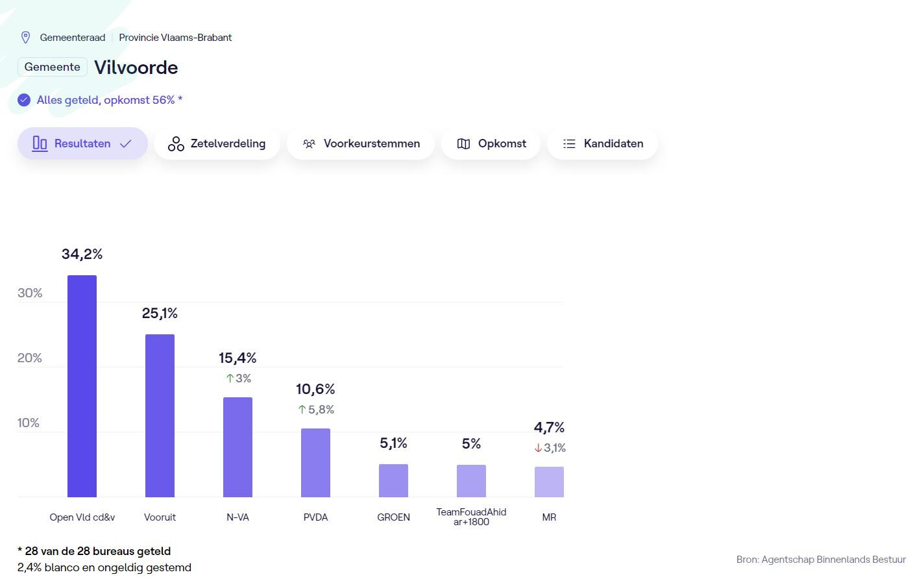The width and height of the screenshot is (924, 581).
Task: Click the list icon for Kandidaten
Action: point(569,143)
